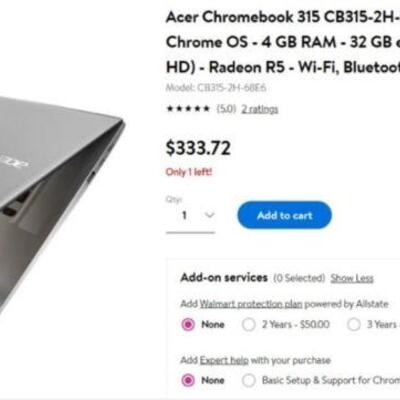Click the Add to cart button
The height and width of the screenshot is (400, 400).
coord(284,215)
